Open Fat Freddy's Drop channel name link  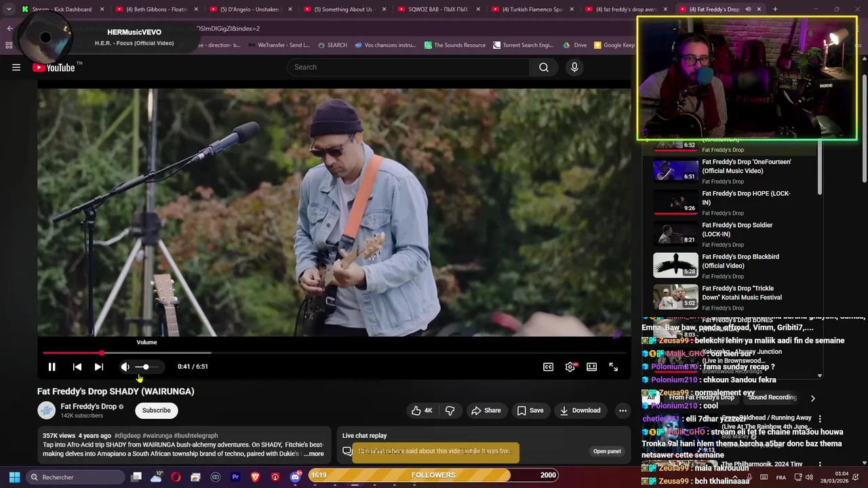point(89,407)
